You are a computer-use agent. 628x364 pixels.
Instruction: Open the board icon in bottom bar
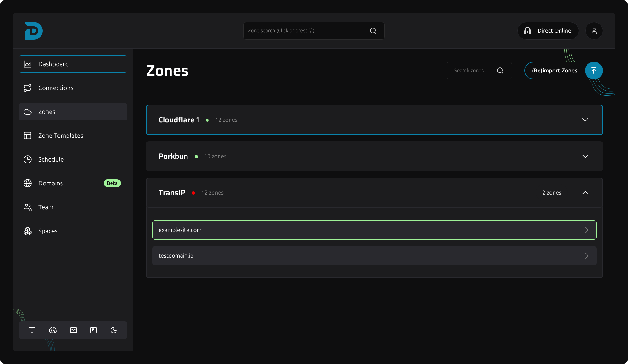94,330
